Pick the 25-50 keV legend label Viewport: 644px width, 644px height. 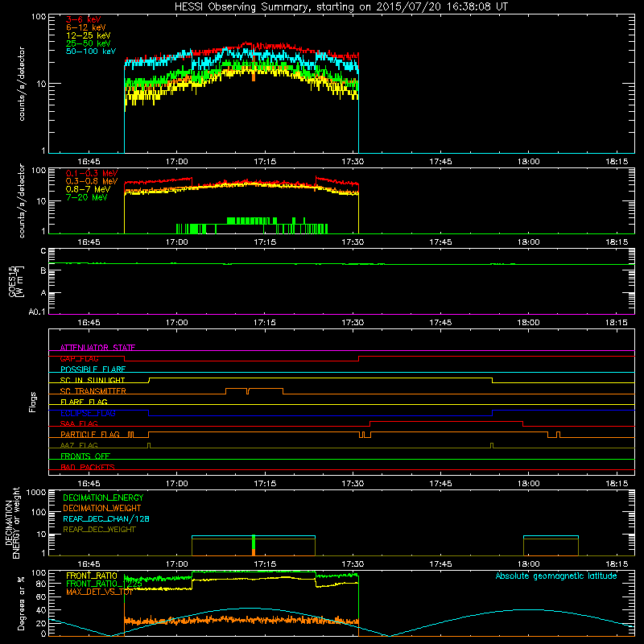[x=89, y=43]
